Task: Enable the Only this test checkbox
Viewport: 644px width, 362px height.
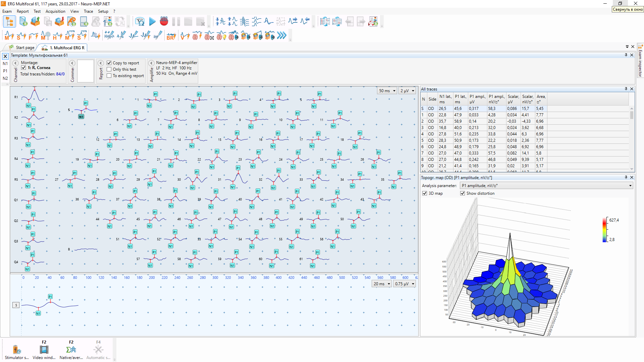Action: pyautogui.click(x=109, y=69)
